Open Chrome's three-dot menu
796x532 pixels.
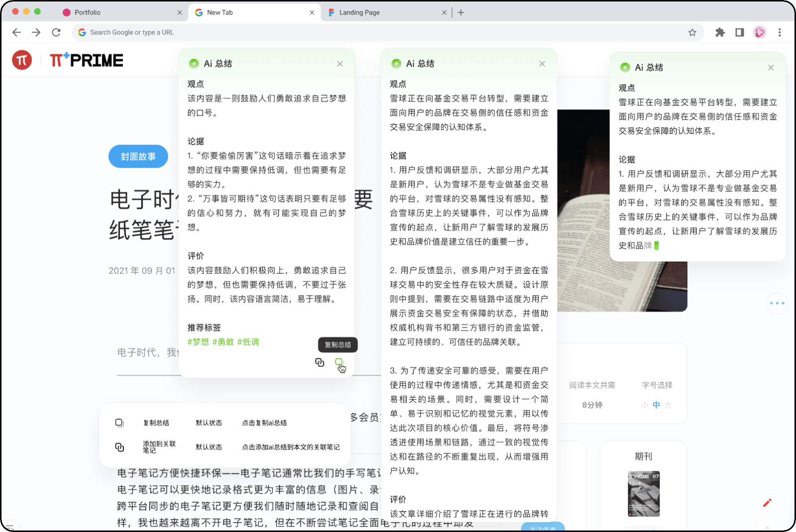click(780, 32)
